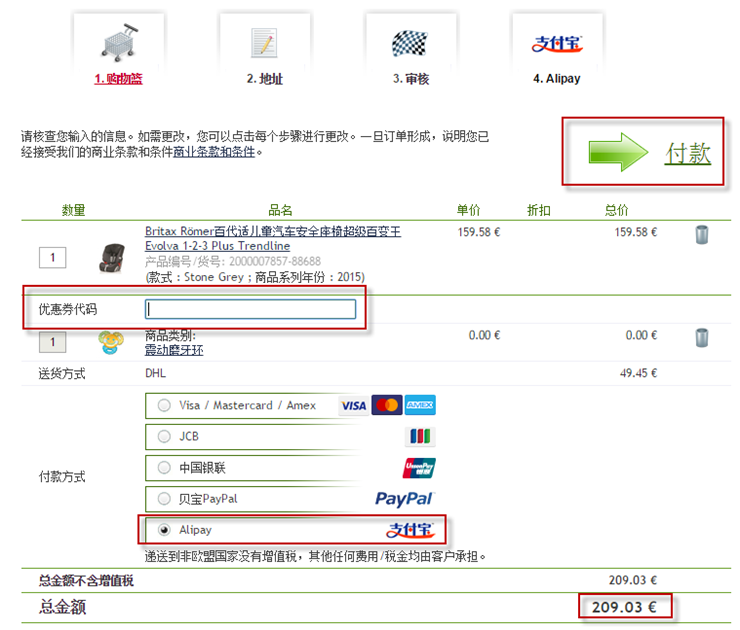The width and height of the screenshot is (740, 630).
Task: Go to step 4 Alipay
Action: point(557,79)
